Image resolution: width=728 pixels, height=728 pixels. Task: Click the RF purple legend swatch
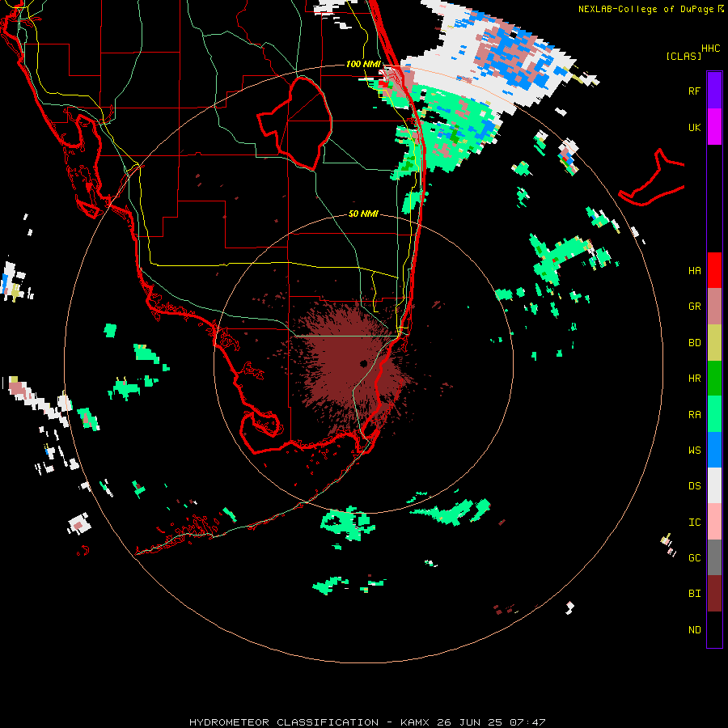714,91
